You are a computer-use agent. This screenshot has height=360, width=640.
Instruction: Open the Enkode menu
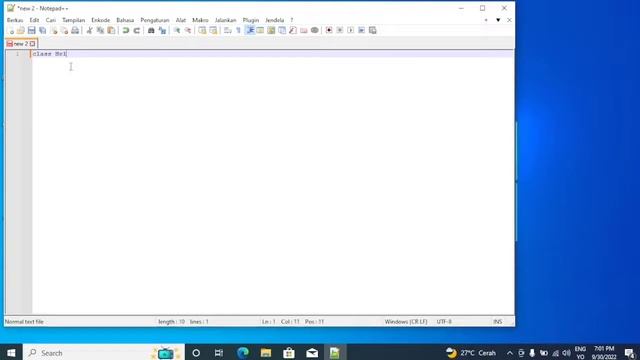point(100,20)
